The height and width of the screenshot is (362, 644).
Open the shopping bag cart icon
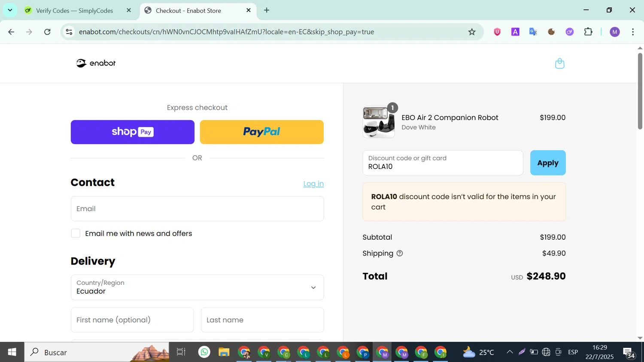[559, 63]
